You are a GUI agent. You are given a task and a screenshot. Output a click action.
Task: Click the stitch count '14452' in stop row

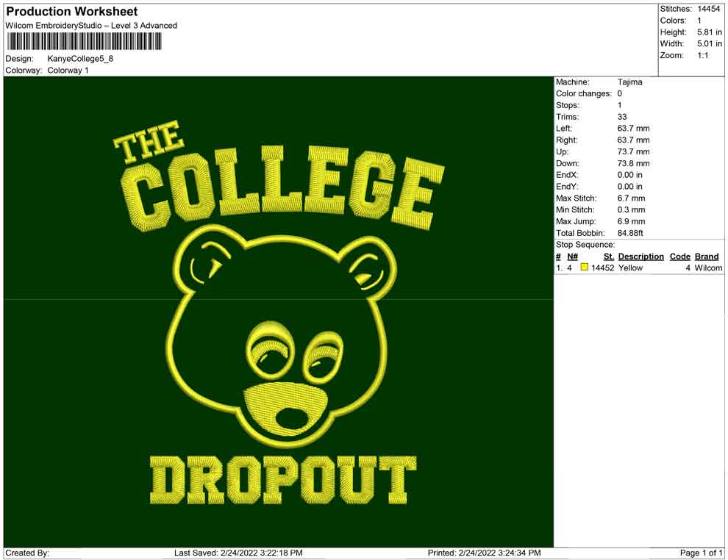603,268
